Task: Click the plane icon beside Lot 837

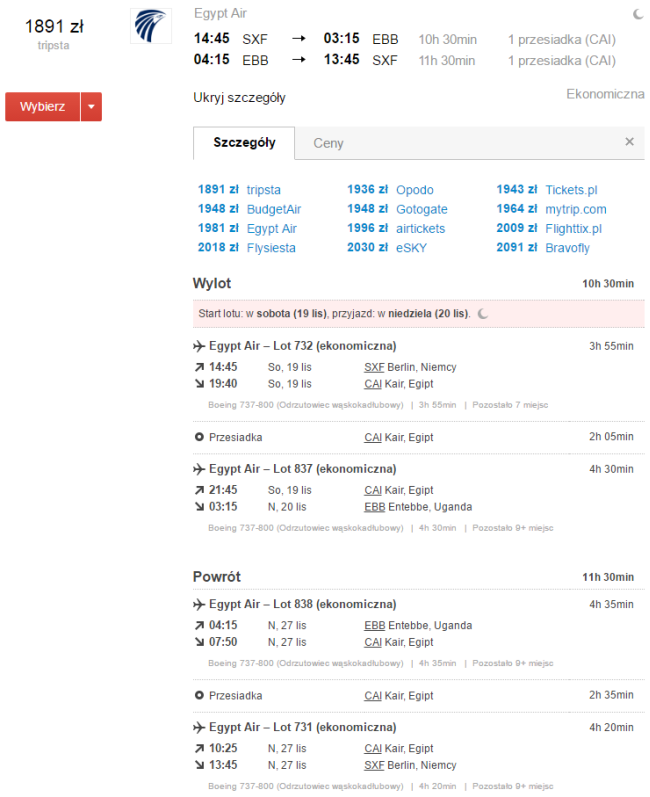Action: (199, 470)
